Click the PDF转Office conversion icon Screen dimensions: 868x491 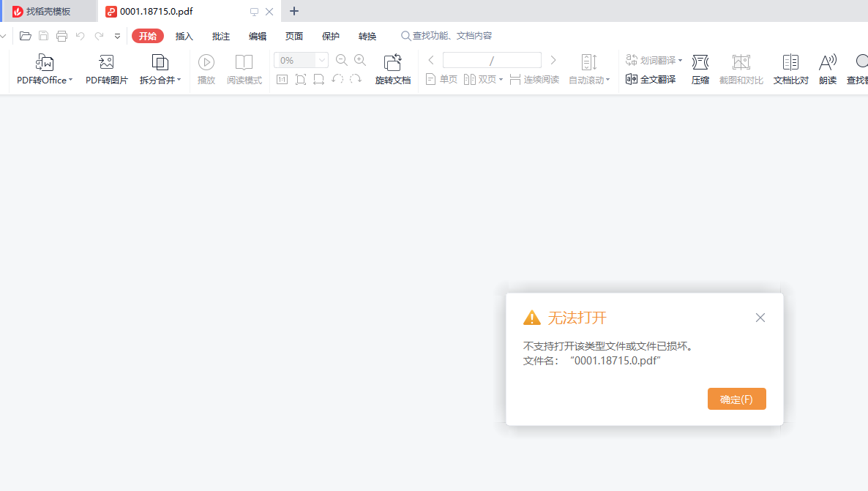click(45, 63)
